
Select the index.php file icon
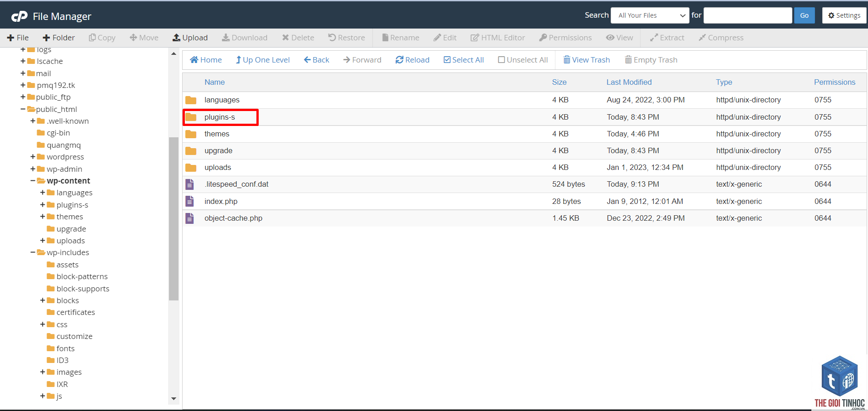click(x=190, y=201)
